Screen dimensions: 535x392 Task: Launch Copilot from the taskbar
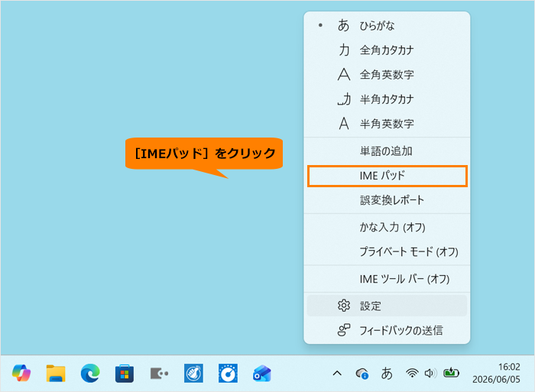21,374
